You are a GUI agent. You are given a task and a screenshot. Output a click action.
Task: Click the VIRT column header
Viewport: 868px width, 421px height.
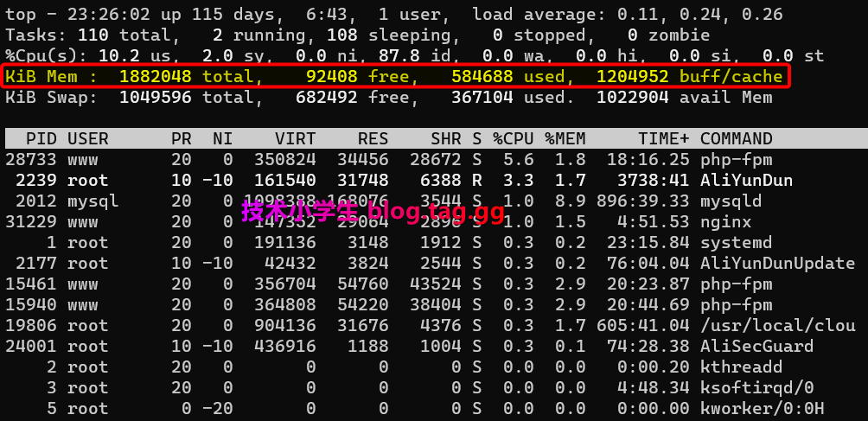[295, 138]
